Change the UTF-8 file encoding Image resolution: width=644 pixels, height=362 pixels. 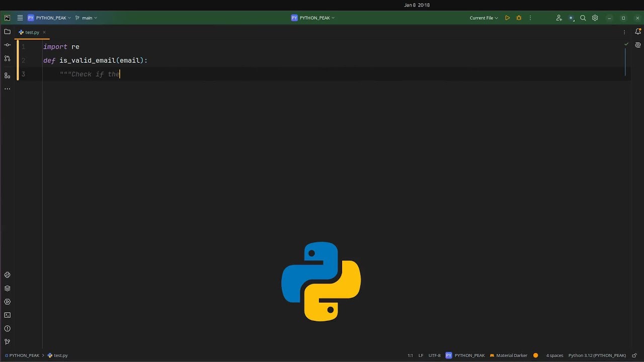435,355
